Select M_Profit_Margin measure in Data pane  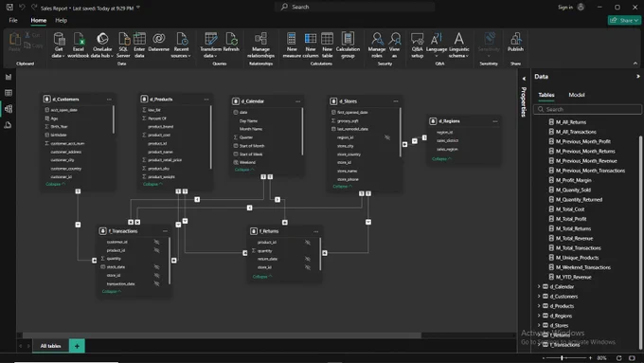pyautogui.click(x=573, y=180)
